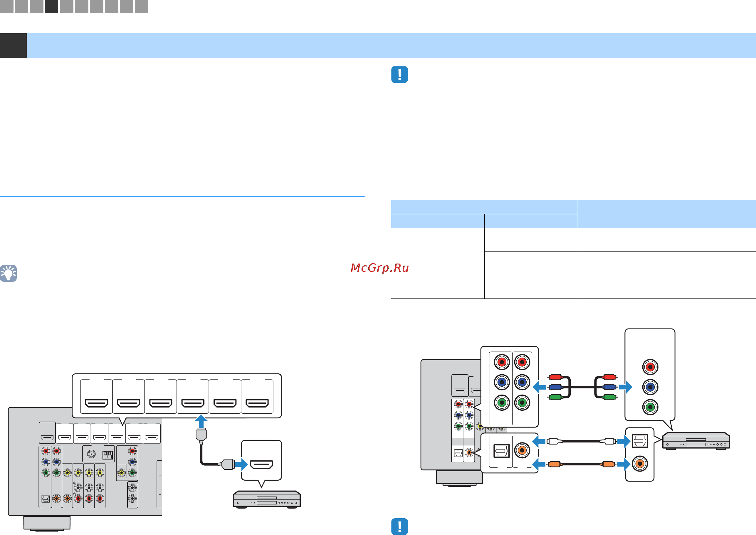Click the dark block beside the blue header band
756x535 pixels.
[x=13, y=46]
